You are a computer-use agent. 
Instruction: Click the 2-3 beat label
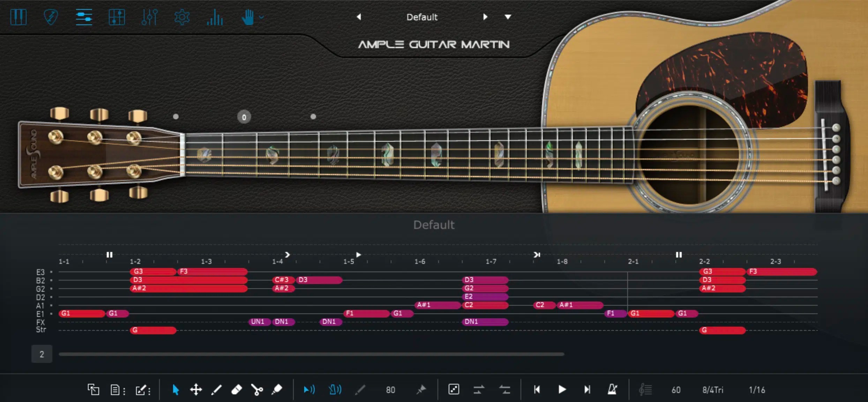776,261
